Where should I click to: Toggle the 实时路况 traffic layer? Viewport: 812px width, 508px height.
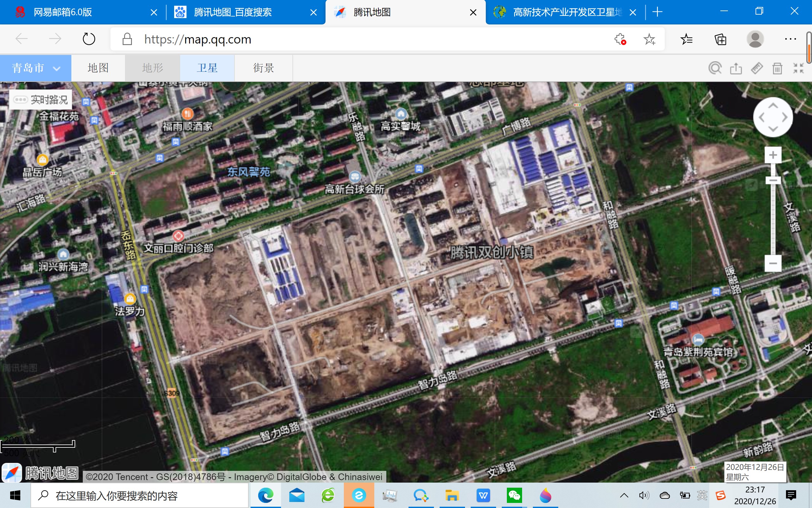(41, 99)
